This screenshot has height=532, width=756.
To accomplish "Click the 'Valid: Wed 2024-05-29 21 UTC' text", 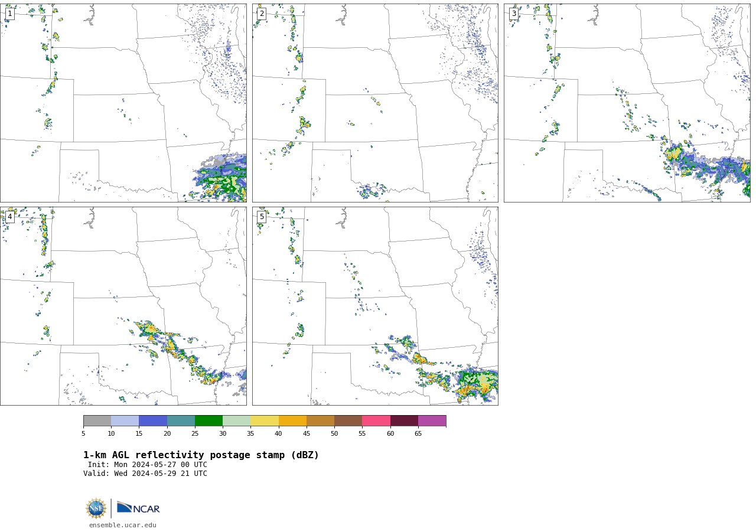I will click(145, 474).
